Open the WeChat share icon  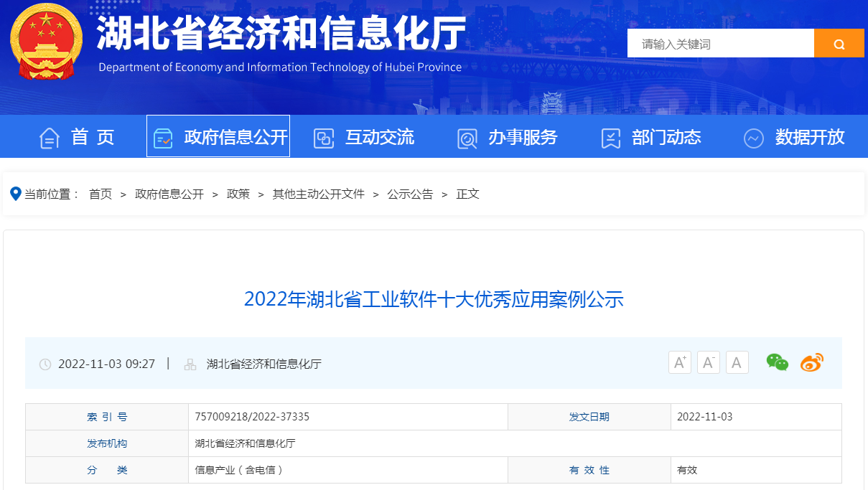777,362
